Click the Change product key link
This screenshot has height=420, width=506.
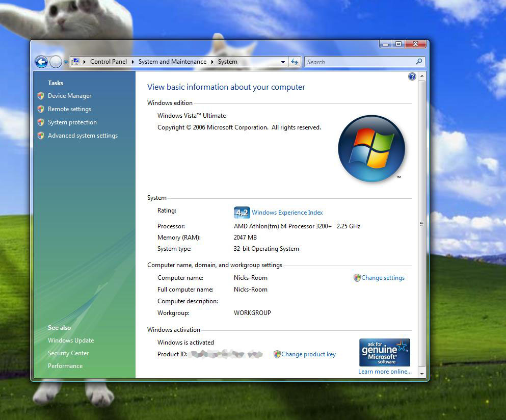[x=308, y=354]
